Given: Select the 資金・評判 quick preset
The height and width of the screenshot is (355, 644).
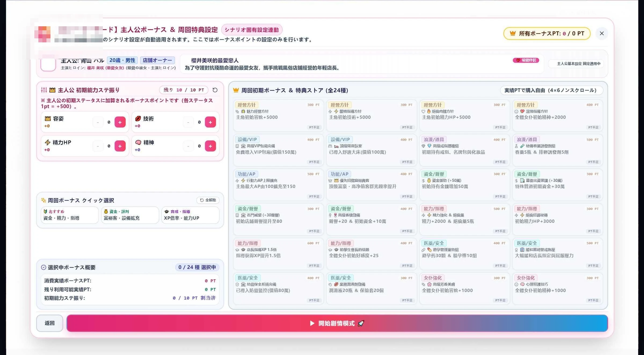Looking at the screenshot, I should pyautogui.click(x=130, y=215).
